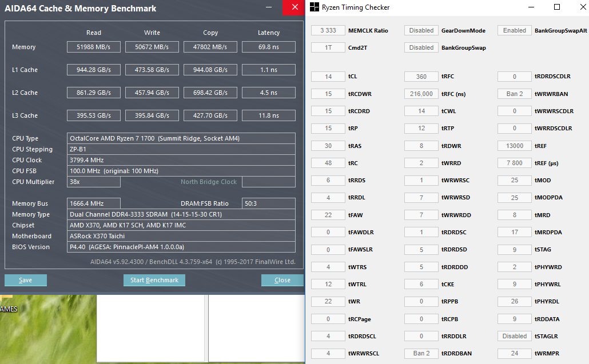Click the CPU Clock field 3799.4 MHz
This screenshot has width=589, height=364.
click(x=181, y=160)
